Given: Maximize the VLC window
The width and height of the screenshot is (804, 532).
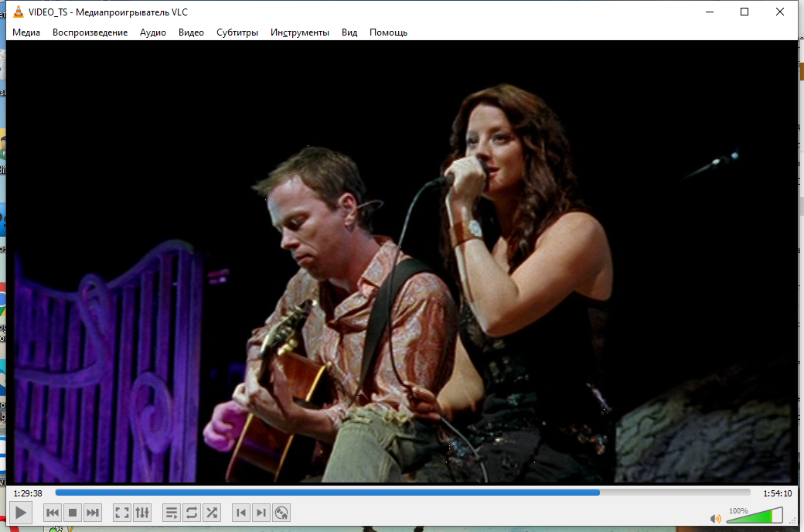Looking at the screenshot, I should (744, 12).
